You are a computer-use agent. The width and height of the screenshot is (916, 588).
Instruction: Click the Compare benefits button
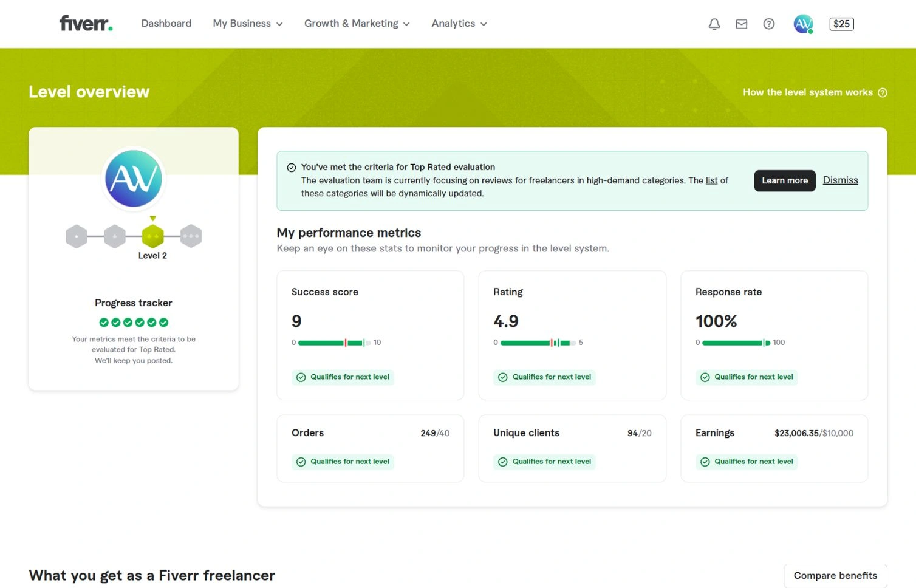835,575
